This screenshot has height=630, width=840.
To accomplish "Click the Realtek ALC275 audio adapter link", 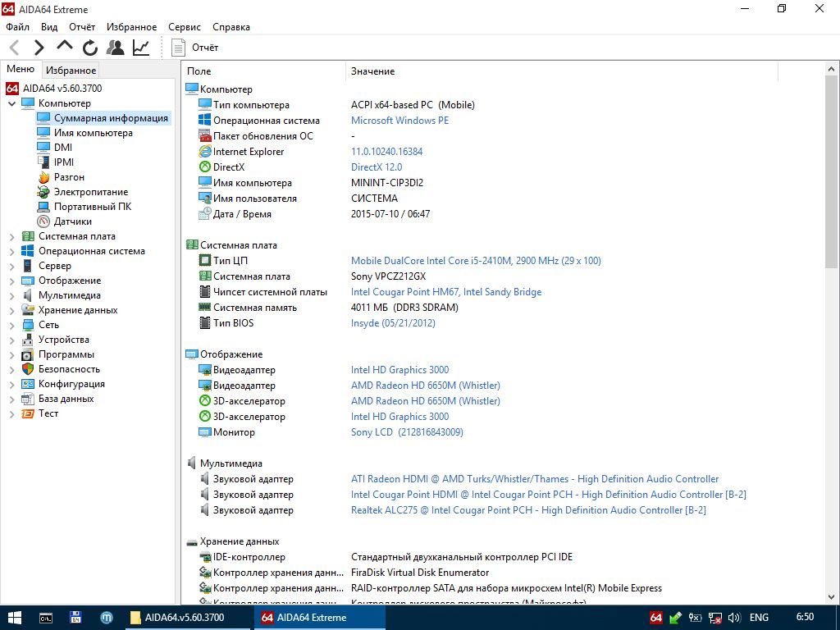I will tap(528, 510).
